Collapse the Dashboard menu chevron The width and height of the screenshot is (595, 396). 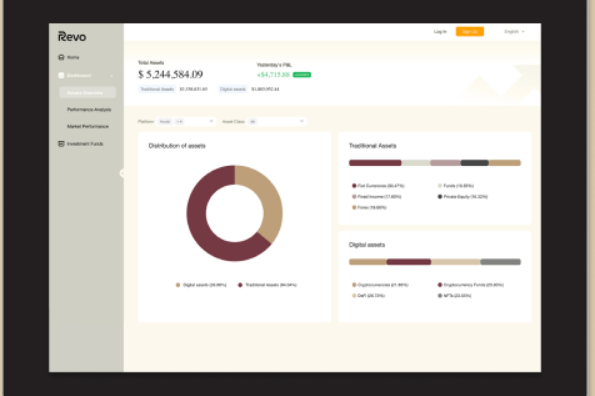(x=112, y=76)
